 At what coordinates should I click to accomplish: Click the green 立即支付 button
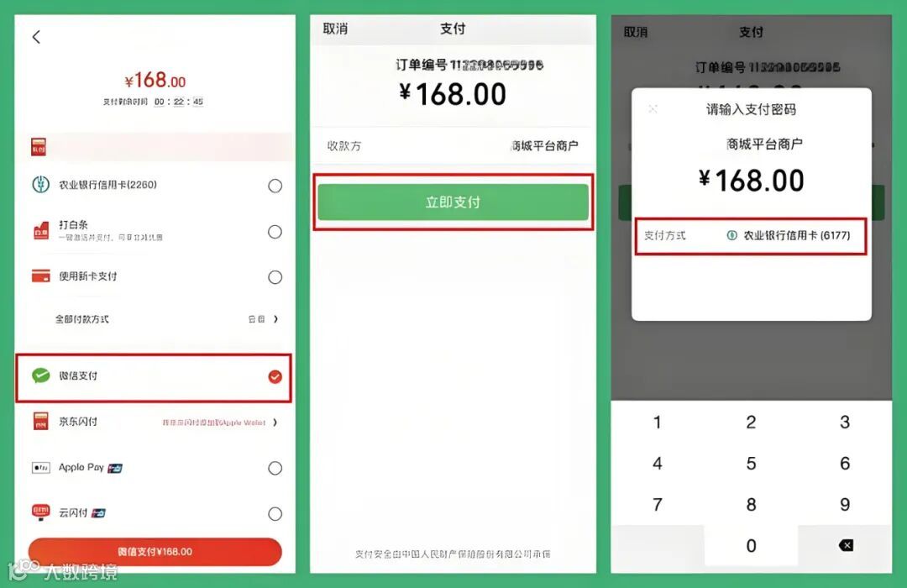(x=453, y=202)
